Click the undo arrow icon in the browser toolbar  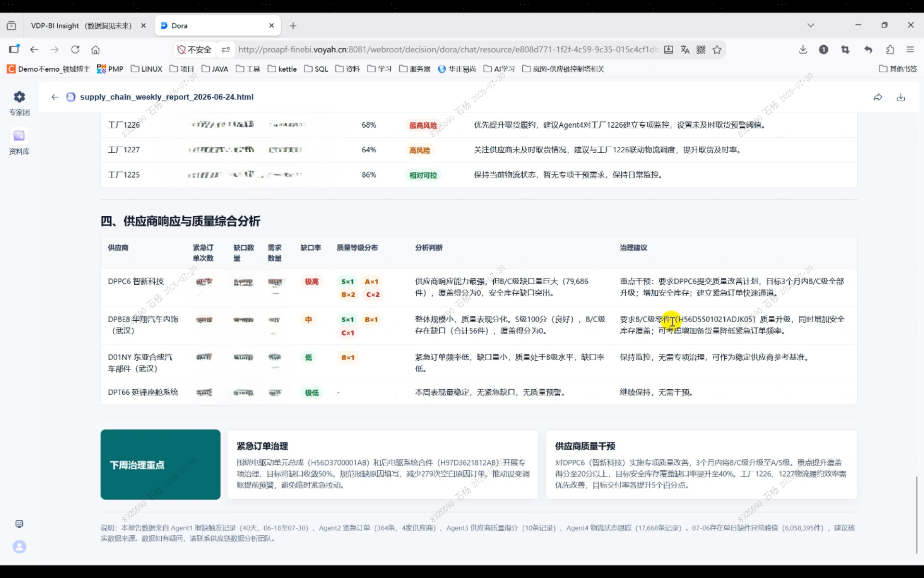pyautogui.click(x=868, y=50)
